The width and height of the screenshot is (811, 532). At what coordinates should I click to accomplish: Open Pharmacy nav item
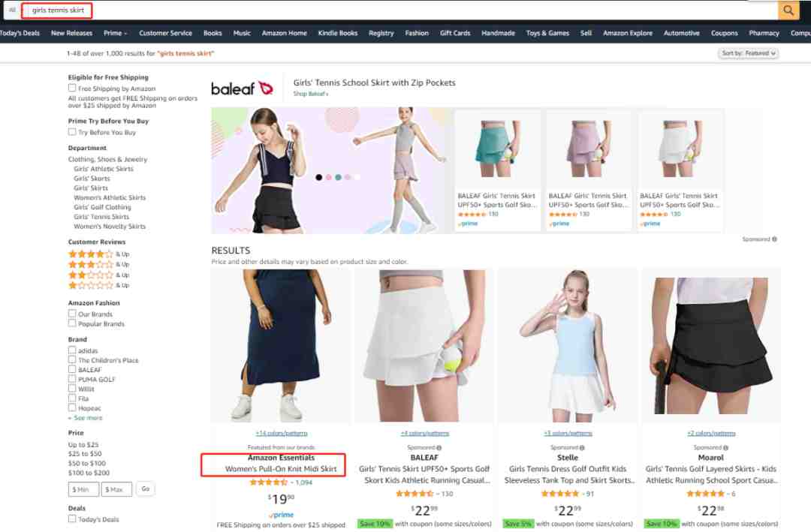tap(764, 33)
